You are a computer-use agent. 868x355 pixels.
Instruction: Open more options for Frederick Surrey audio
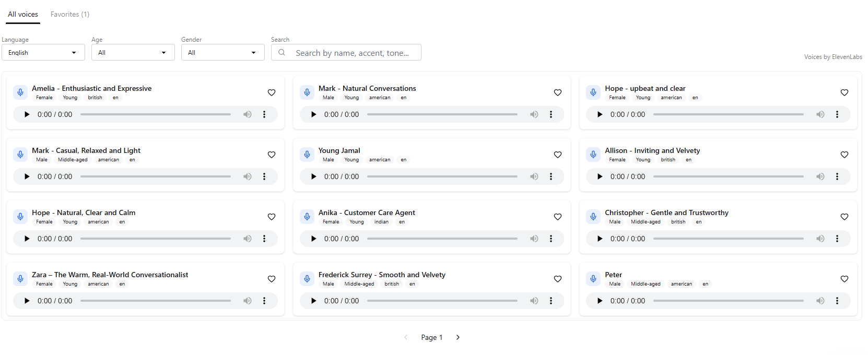tap(550, 301)
